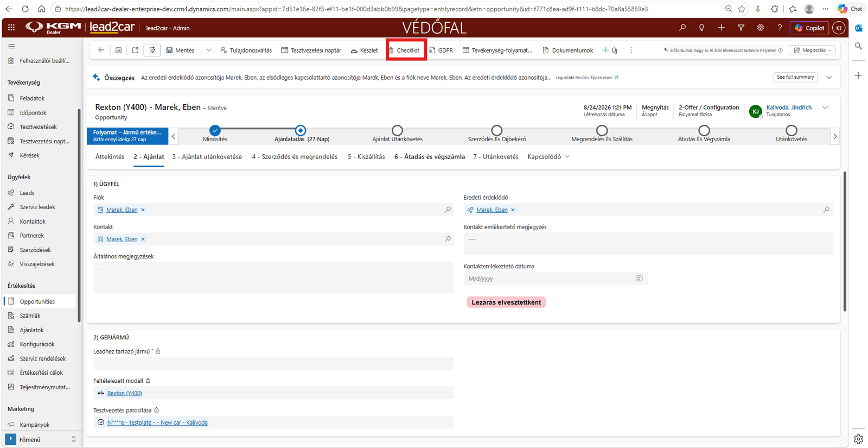Viewport: 868px width, 448px height.
Task: Click the Dokumentumok command
Action: tap(567, 50)
